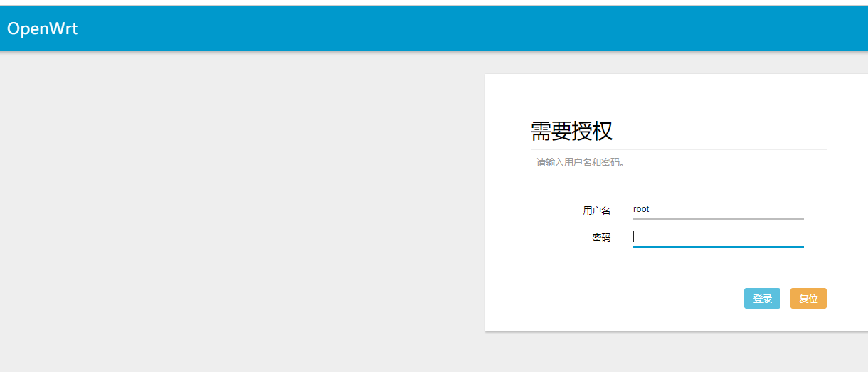Click the 需要授权 heading
868x372 pixels.
[571, 131]
